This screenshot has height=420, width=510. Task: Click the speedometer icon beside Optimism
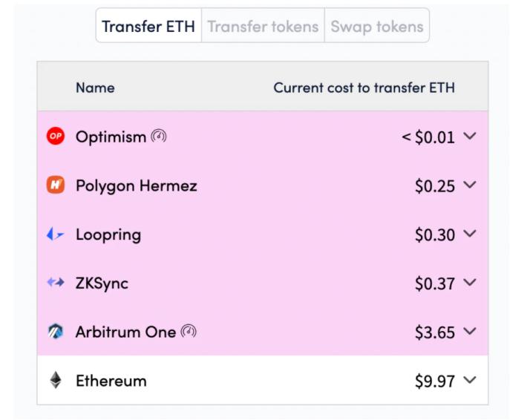point(159,137)
